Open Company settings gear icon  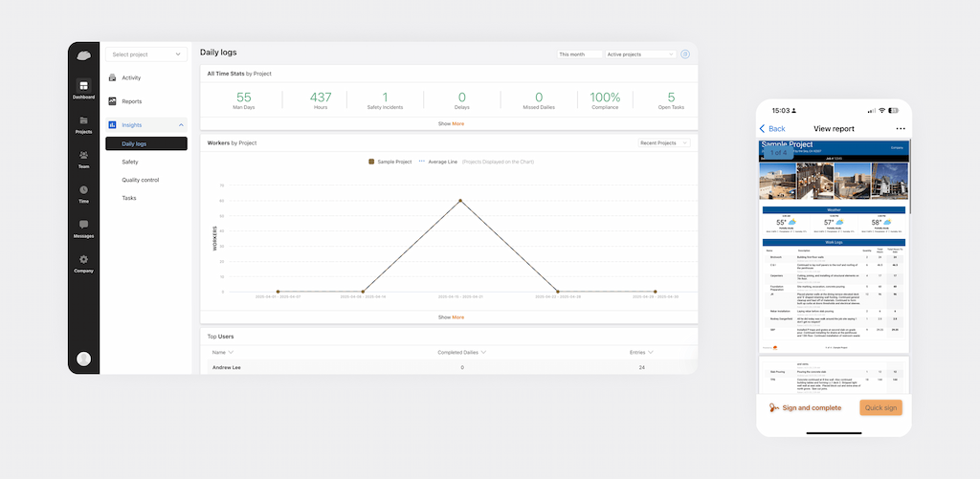coord(84,259)
